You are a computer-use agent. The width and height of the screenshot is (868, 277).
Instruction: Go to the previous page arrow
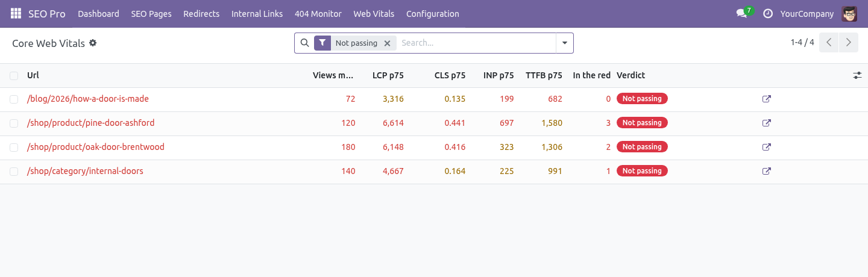pos(829,43)
